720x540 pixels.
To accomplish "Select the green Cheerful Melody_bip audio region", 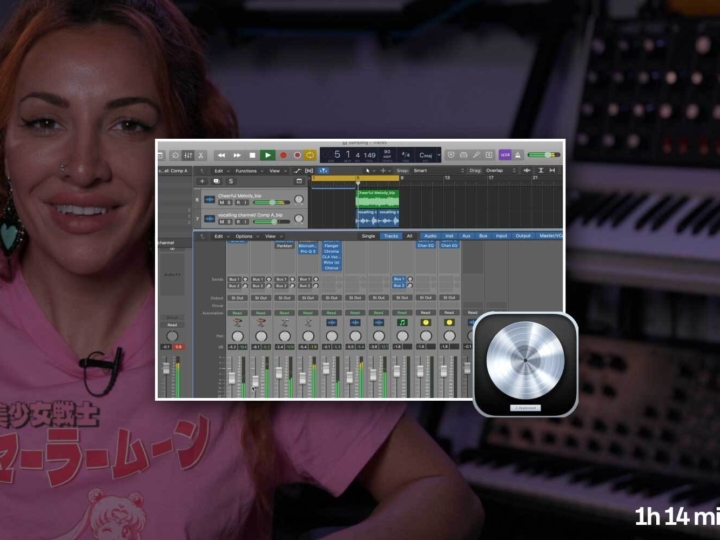I will point(377,199).
